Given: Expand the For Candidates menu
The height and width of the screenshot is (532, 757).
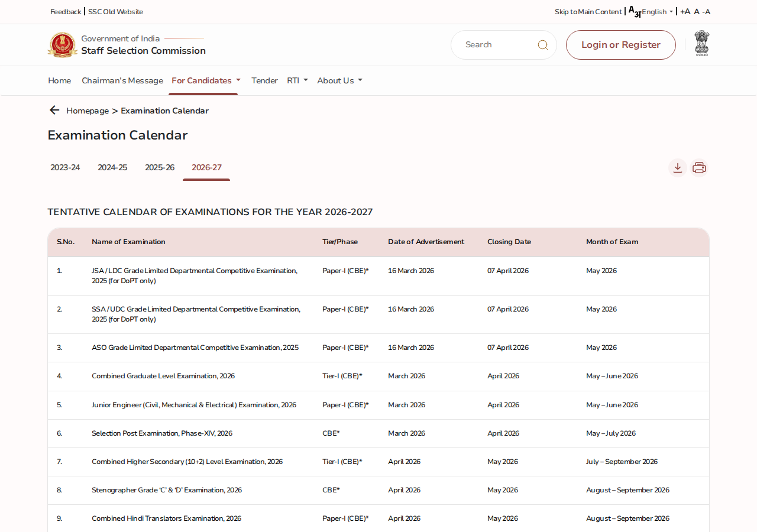Looking at the screenshot, I should (x=206, y=80).
